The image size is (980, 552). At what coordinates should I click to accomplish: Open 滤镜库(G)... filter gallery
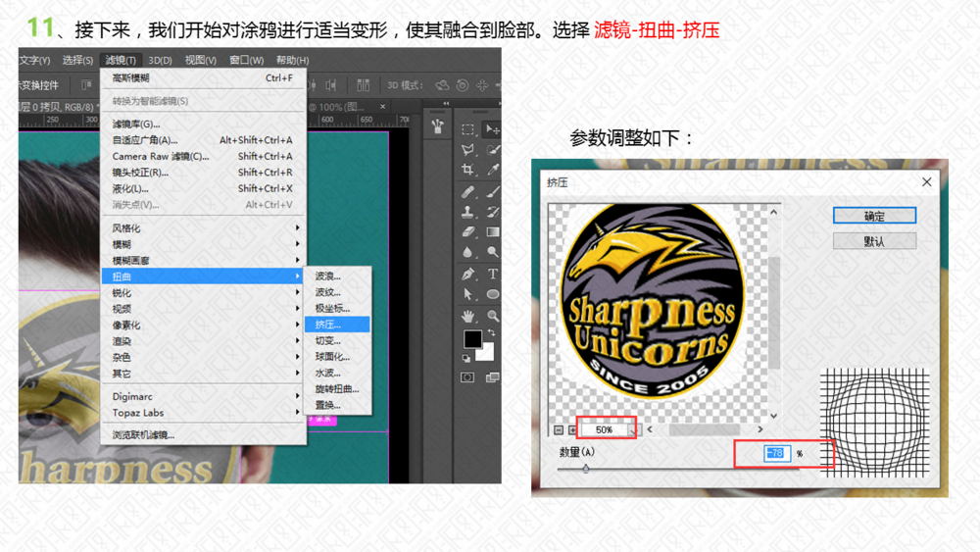(x=204, y=124)
